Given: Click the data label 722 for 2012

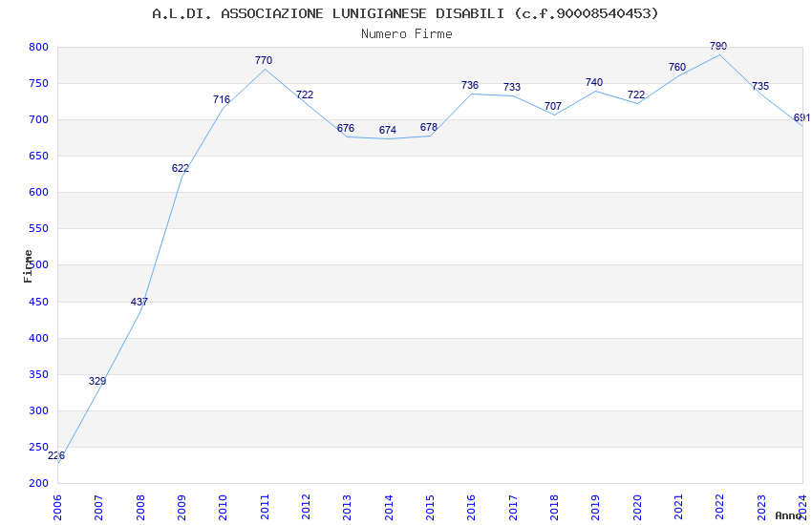Looking at the screenshot, I should tap(305, 94).
